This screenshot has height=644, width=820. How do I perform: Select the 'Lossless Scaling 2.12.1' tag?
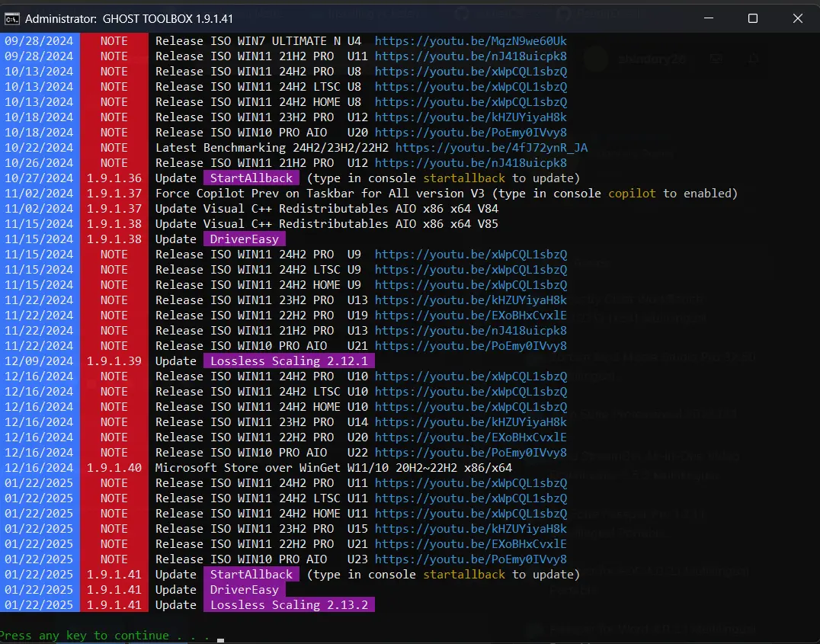289,361
